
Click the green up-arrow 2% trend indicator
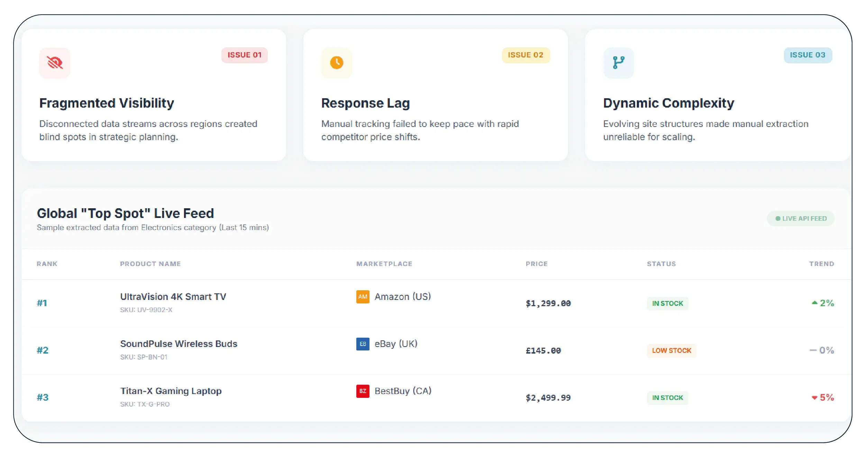click(823, 303)
